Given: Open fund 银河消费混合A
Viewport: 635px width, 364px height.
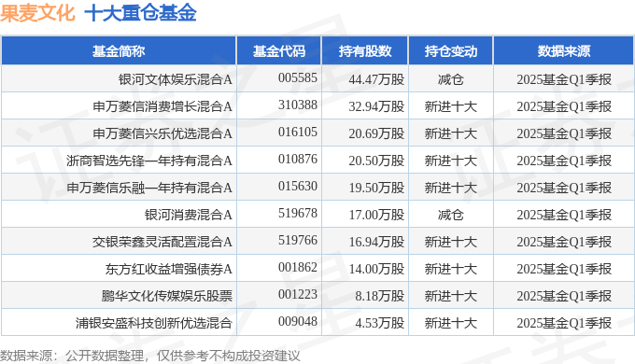Looking at the screenshot, I should pos(189,215).
